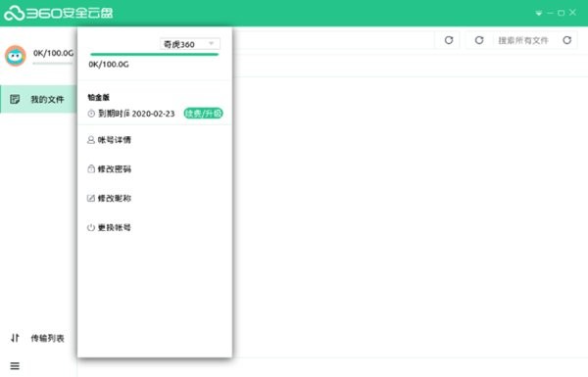Viewport: 588px width, 377px height.
Task: Select 修改昵称 change nickname
Action: pos(109,198)
